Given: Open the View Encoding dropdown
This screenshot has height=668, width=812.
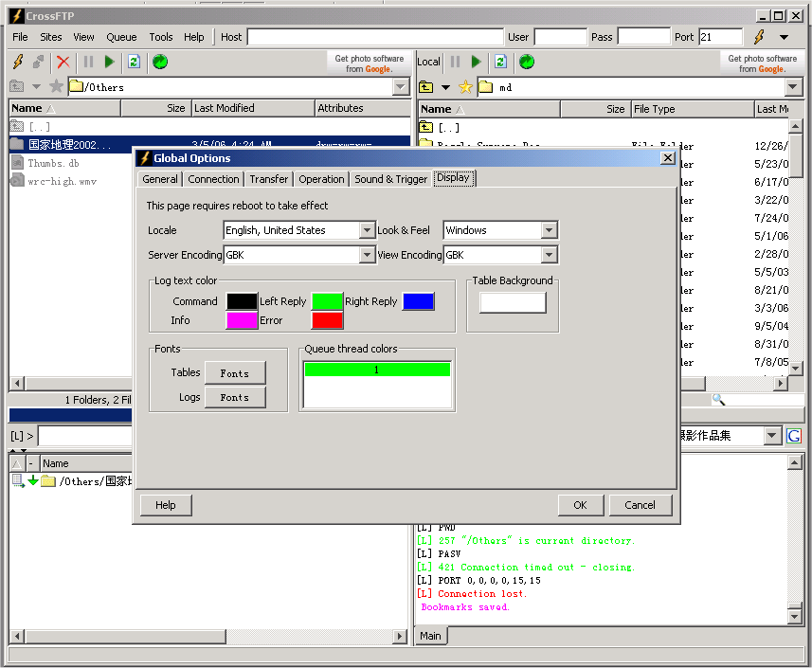Looking at the screenshot, I should coord(549,255).
